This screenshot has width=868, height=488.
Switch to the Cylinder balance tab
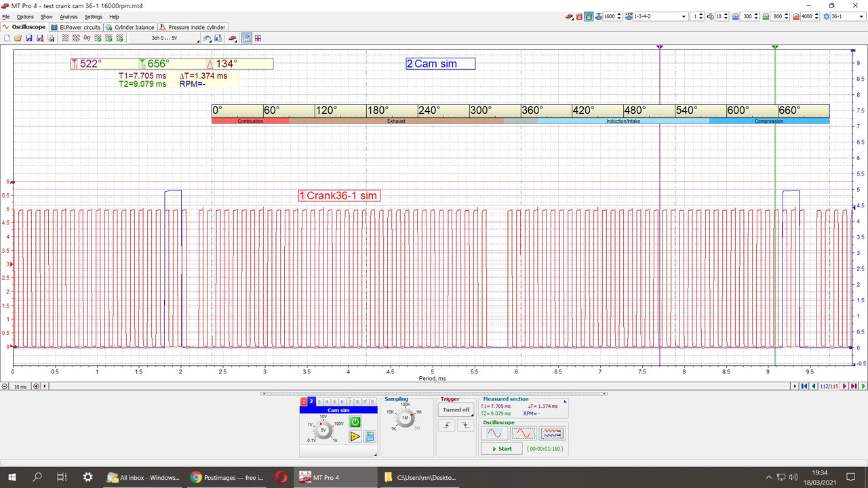[x=130, y=27]
